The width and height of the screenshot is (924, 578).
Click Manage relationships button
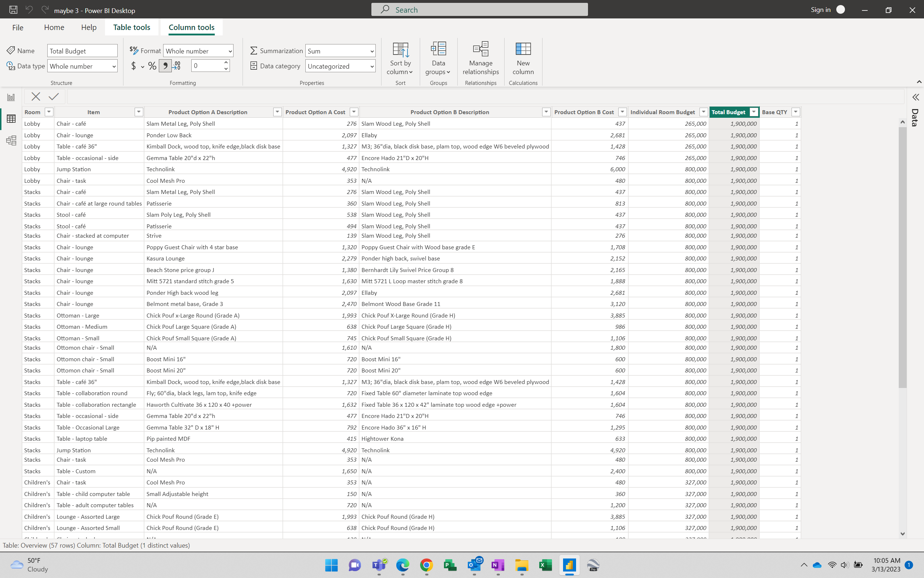(481, 59)
